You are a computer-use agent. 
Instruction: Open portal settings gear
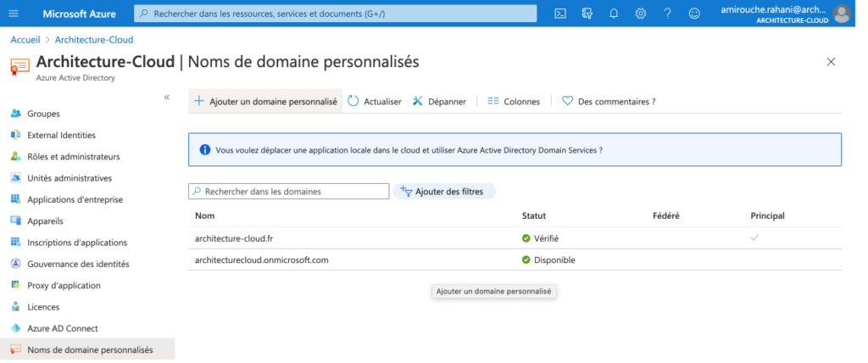pos(641,14)
